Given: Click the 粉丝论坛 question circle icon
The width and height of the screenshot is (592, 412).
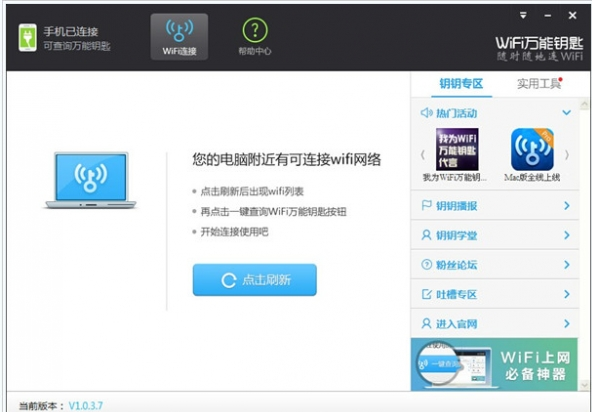Looking at the screenshot, I should pos(426,265).
